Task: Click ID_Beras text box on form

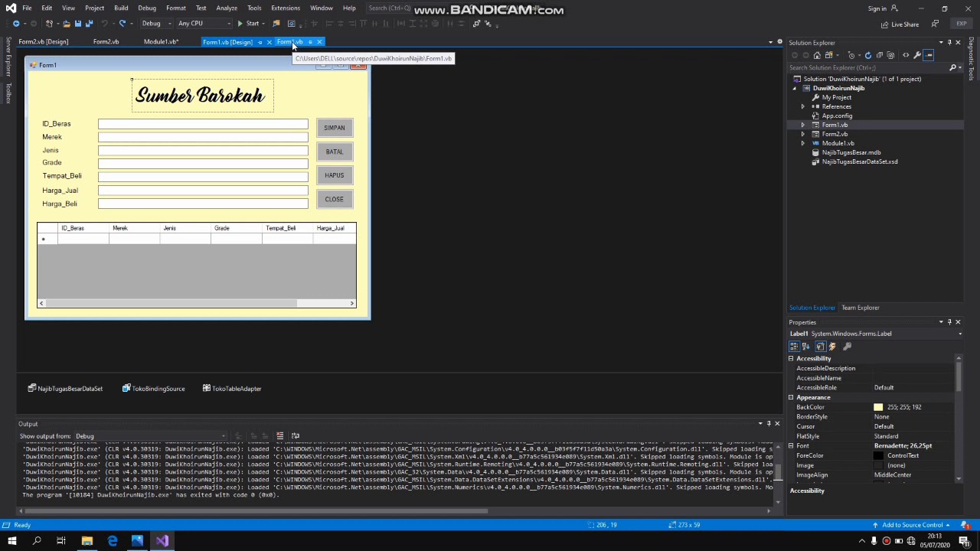Action: click(x=203, y=124)
